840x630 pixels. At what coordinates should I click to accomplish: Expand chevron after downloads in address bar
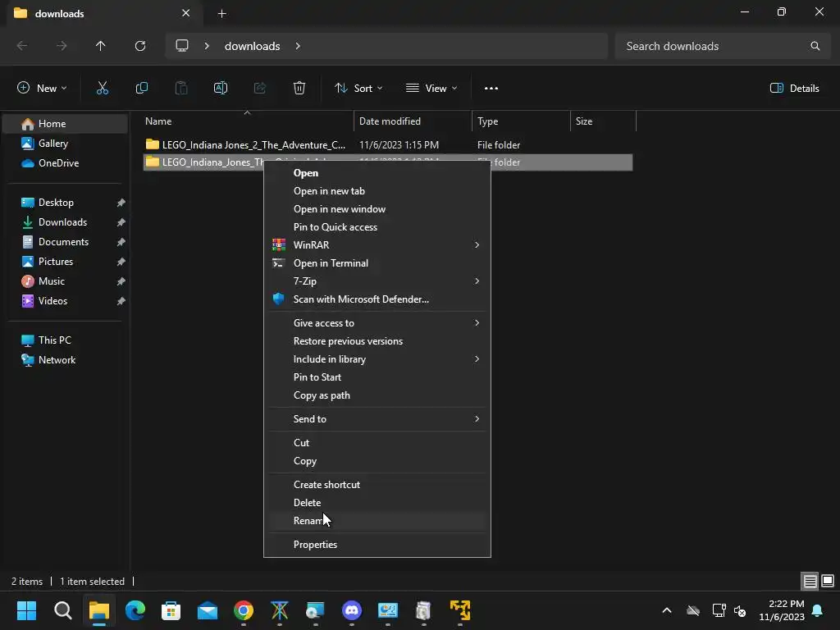click(x=298, y=46)
